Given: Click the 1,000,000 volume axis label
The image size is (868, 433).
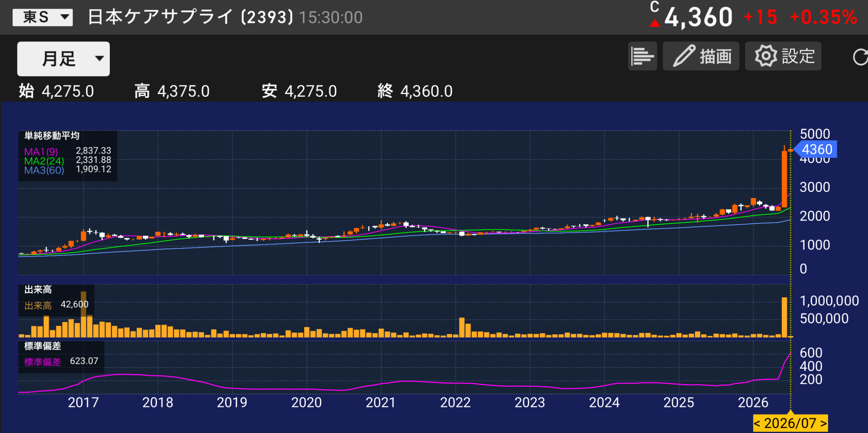Looking at the screenshot, I should point(829,301).
